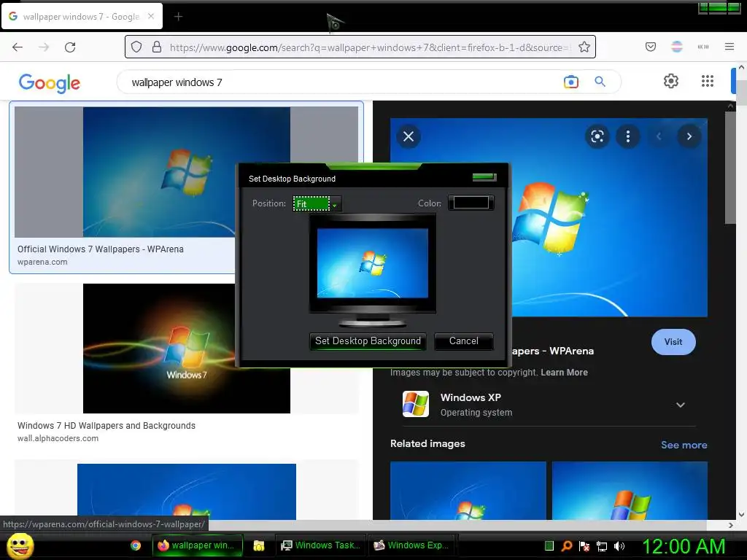Viewport: 747px width, 560px height.
Task: Click the wall.alphacoders.com source text
Action: tap(58, 438)
